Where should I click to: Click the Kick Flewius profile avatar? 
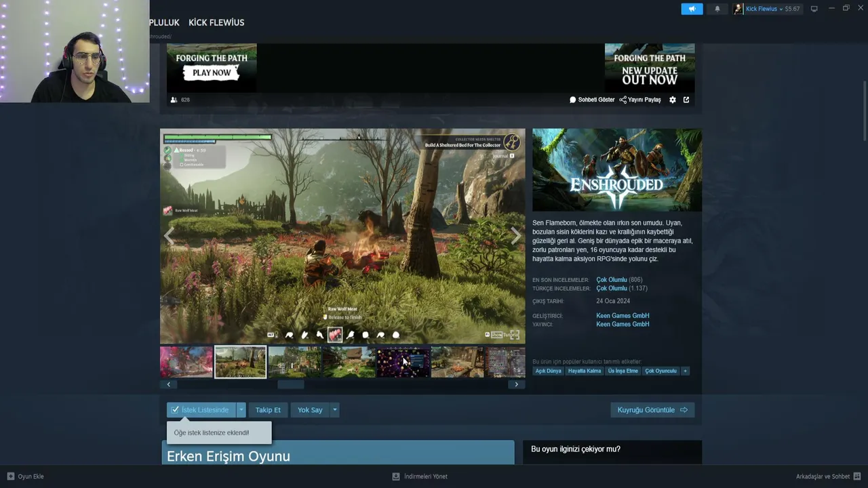click(738, 9)
